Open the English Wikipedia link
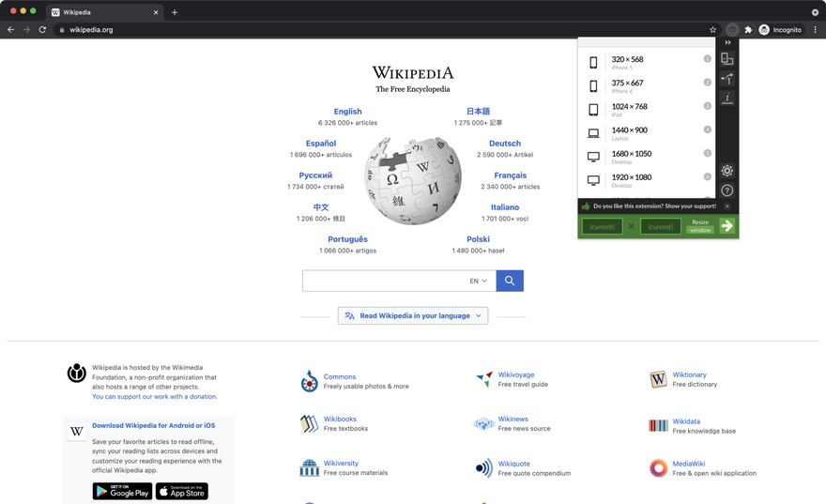The height and width of the screenshot is (504, 826). (x=347, y=112)
